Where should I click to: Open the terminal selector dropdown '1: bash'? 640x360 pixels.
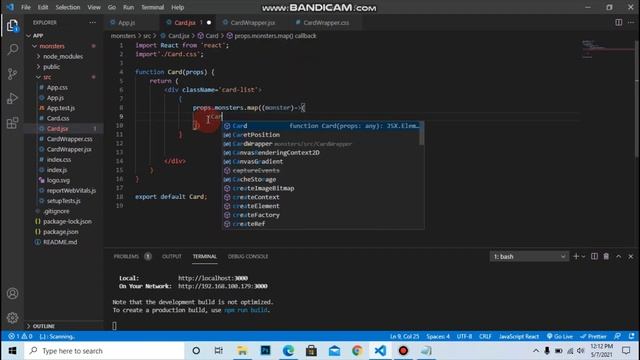pyautogui.click(x=529, y=256)
